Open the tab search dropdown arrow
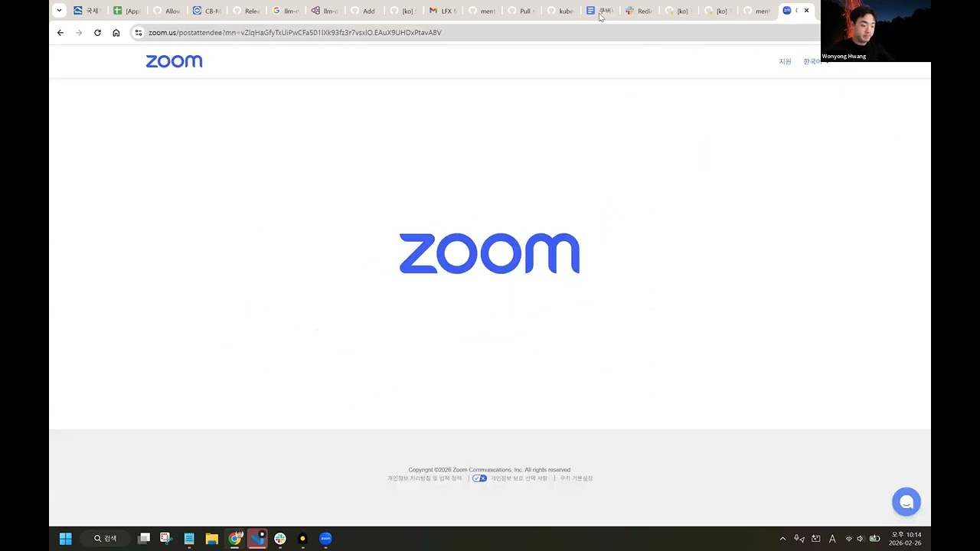This screenshot has width=980, height=551. tap(59, 11)
